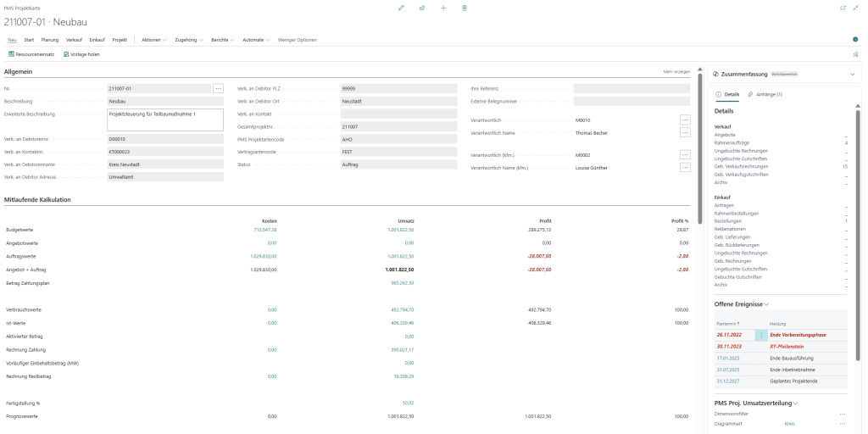Select the Projekt menu tab
Screen dimensions: 868x434
pos(120,40)
